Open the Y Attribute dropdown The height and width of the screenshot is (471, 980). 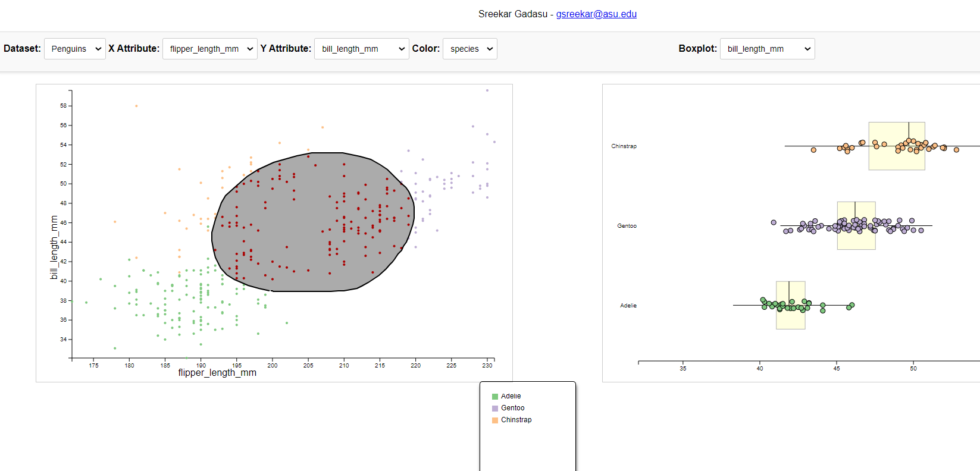click(361, 49)
